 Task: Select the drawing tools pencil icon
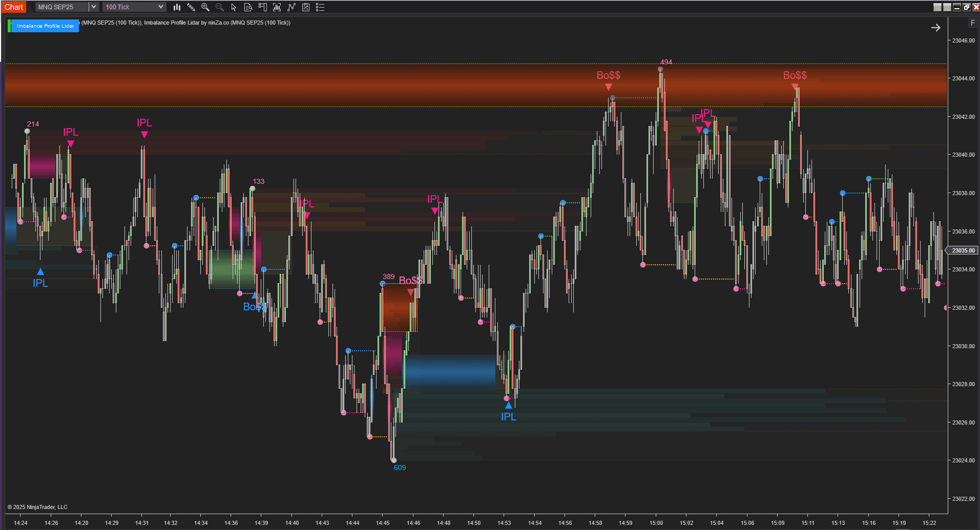[191, 7]
